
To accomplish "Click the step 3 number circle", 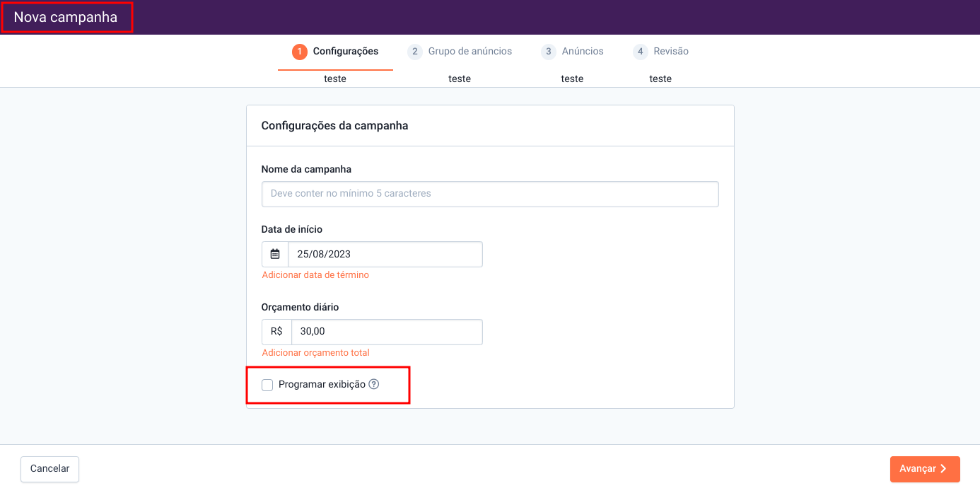I will [x=549, y=52].
